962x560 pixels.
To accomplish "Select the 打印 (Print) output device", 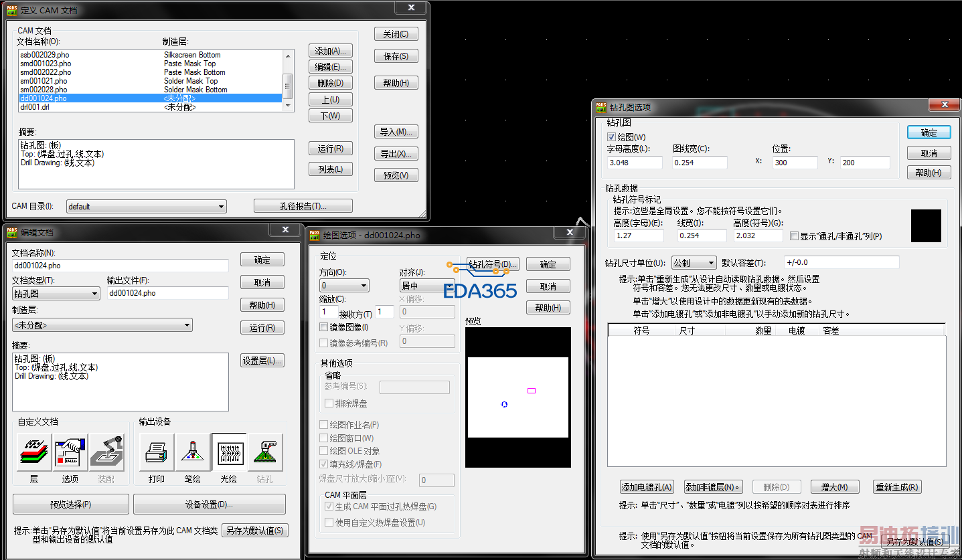I will [157, 452].
